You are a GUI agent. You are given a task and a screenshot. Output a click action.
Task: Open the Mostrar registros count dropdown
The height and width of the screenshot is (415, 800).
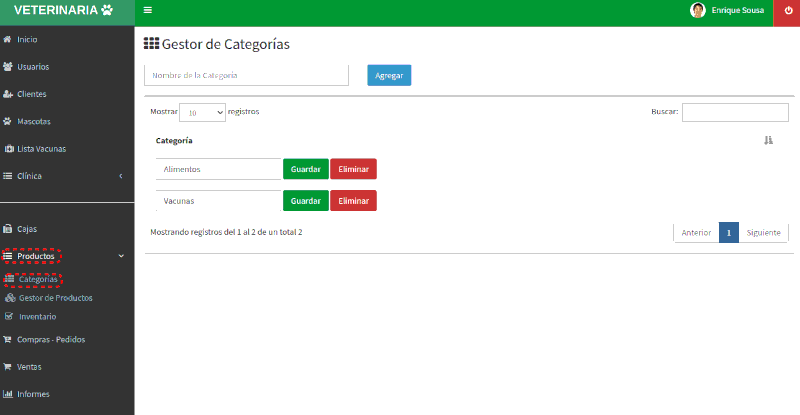tap(202, 113)
